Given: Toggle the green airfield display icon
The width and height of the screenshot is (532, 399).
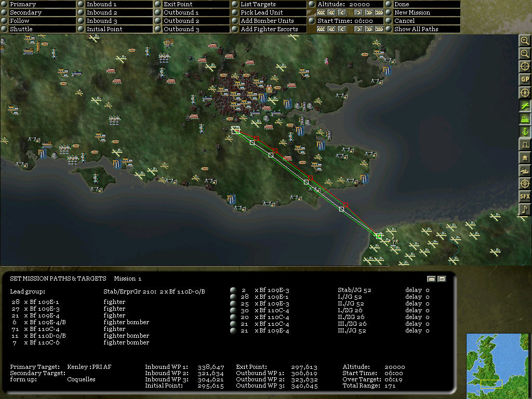Looking at the screenshot, I should 525,106.
